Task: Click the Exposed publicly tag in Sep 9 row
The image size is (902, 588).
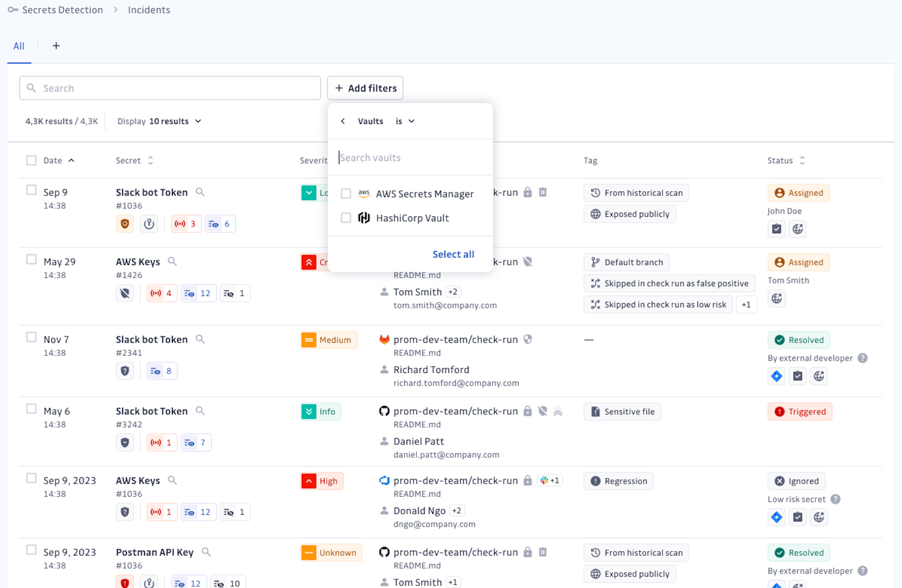Action: (x=630, y=214)
